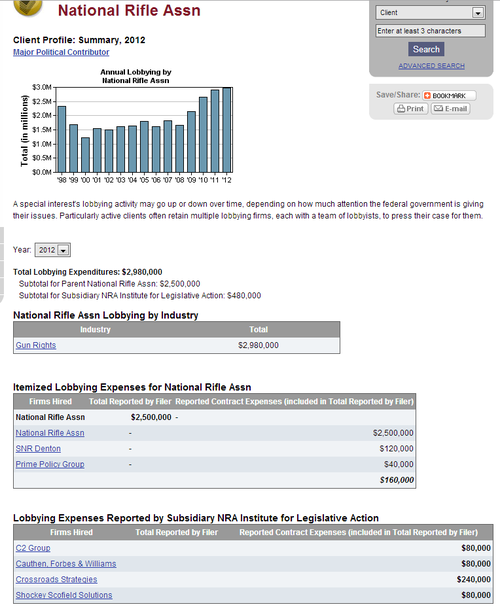
Task: Click 'Subtotal for Parent National Rifle Assn' line
Action: (x=110, y=284)
